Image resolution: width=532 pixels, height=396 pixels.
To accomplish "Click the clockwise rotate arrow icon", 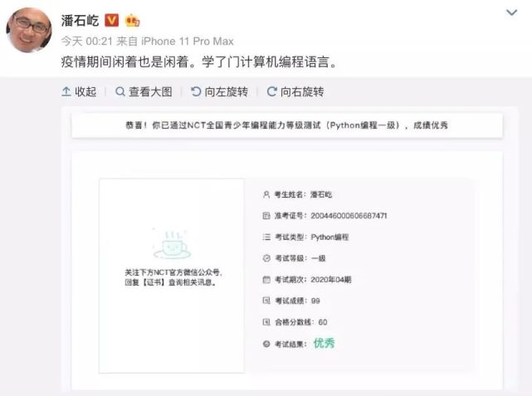I will point(271,91).
